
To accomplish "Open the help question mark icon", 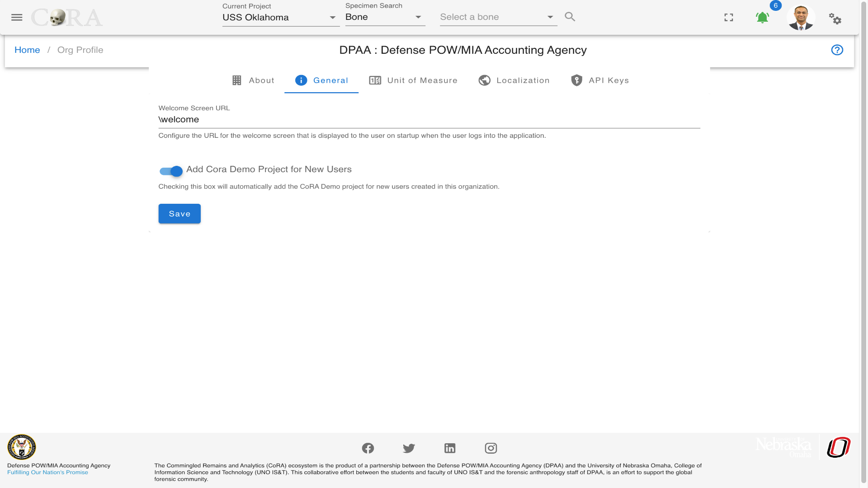I will tap(837, 50).
